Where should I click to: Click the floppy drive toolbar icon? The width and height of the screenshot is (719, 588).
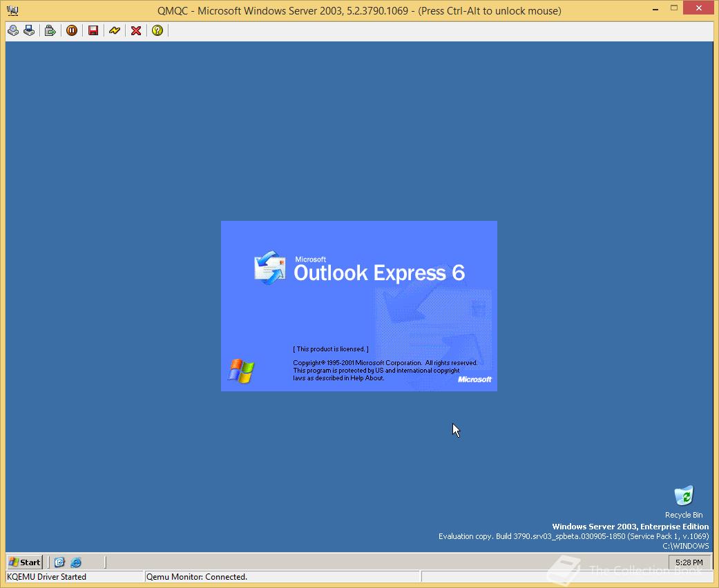(29, 30)
